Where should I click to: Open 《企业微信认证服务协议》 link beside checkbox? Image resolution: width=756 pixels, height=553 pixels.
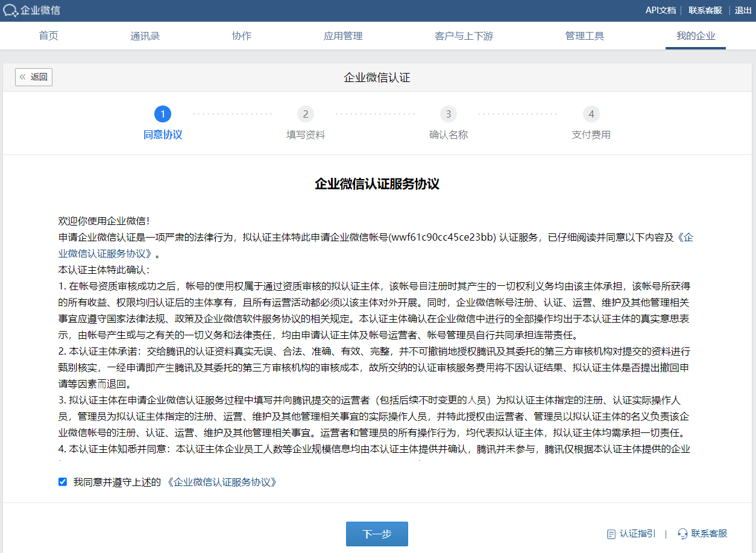click(x=222, y=482)
